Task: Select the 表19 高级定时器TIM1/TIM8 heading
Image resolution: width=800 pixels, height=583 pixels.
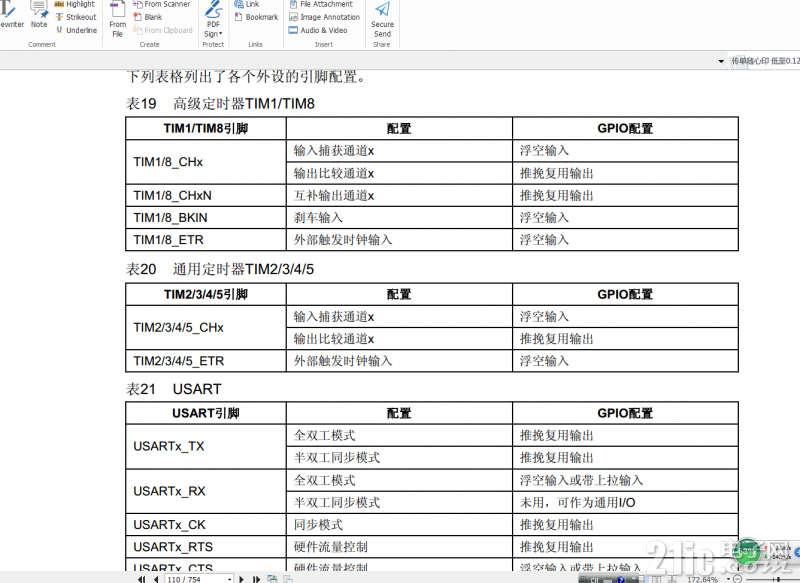Action: click(220, 104)
